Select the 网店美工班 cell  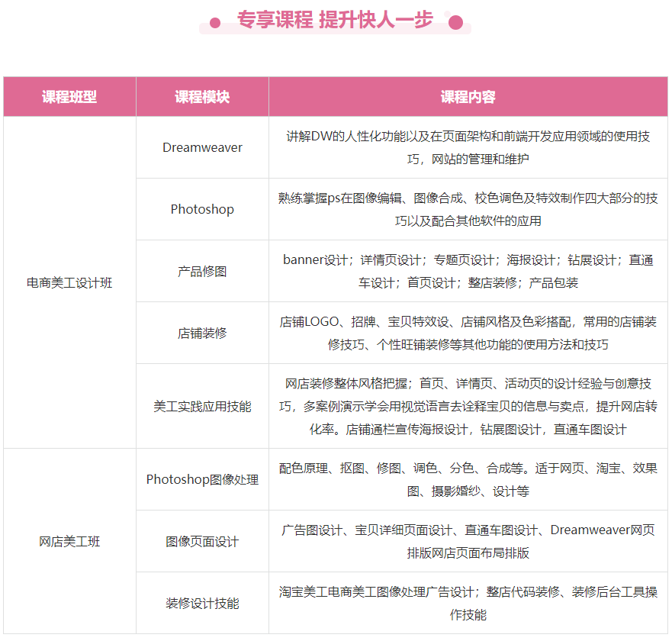[x=69, y=541]
